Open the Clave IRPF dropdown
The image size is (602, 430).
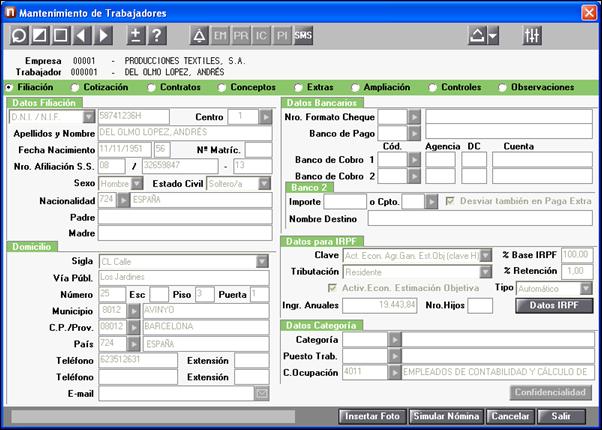click(486, 255)
